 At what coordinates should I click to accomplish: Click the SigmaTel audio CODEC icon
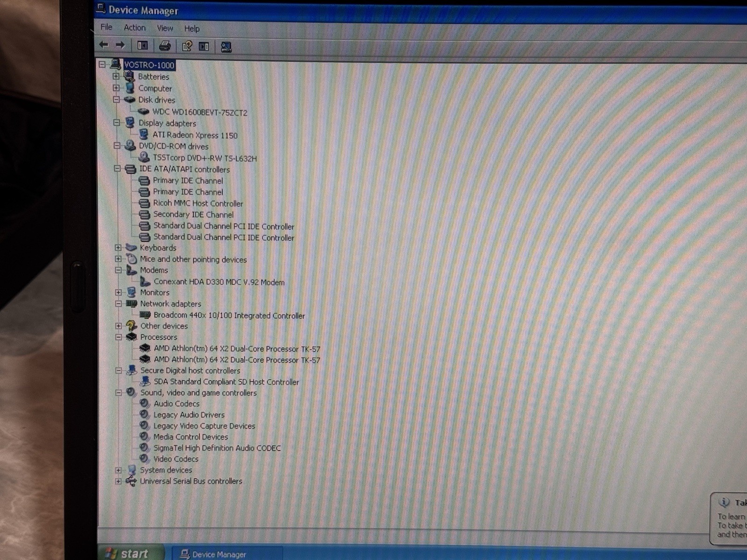click(145, 448)
